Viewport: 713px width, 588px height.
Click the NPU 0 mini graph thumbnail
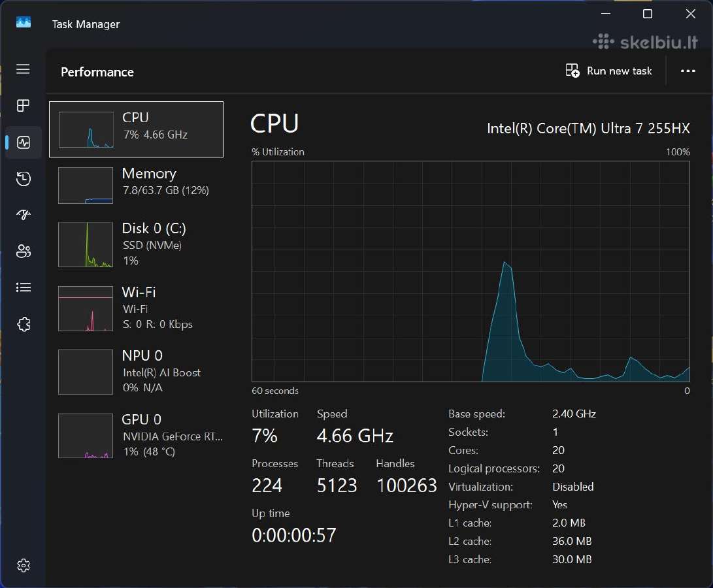[86, 372]
